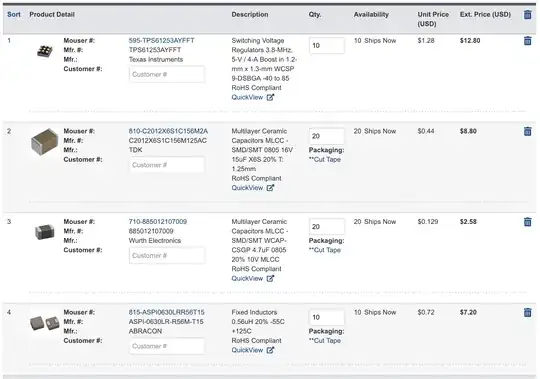
Task: Click the Ext. Price (USD) column header
Action: pos(485,14)
